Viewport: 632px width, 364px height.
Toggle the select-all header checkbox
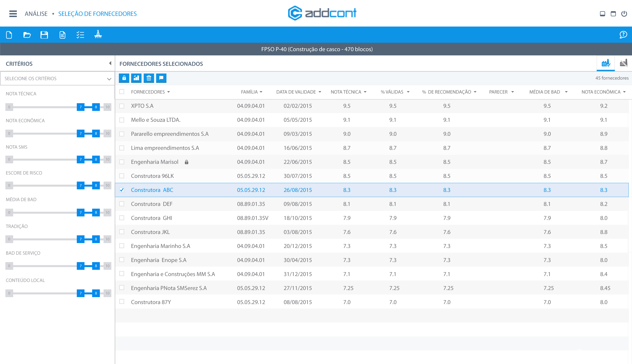click(x=122, y=92)
